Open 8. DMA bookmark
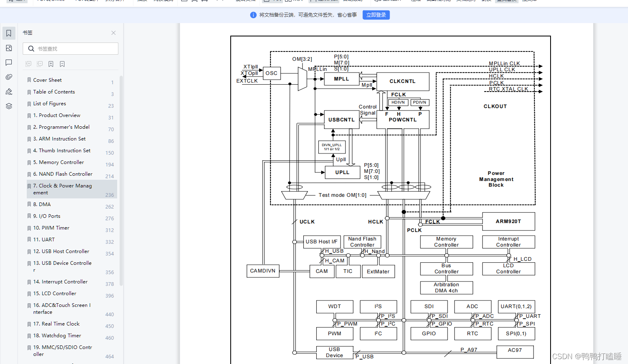Screen dimensions: 628x364 [x=42, y=204]
